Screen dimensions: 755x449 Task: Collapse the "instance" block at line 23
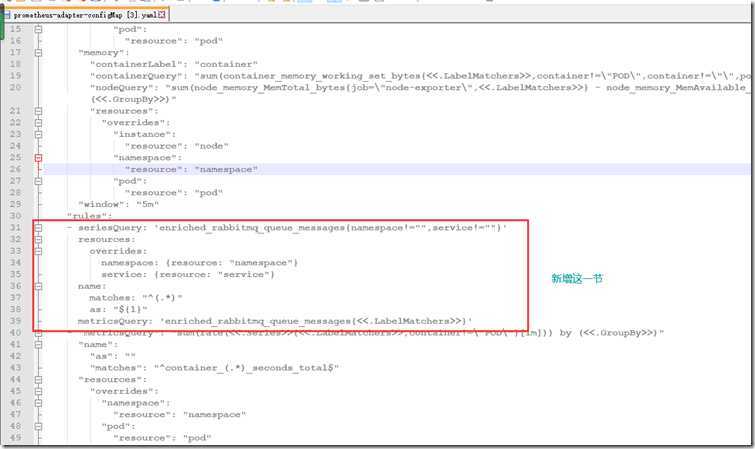38,134
